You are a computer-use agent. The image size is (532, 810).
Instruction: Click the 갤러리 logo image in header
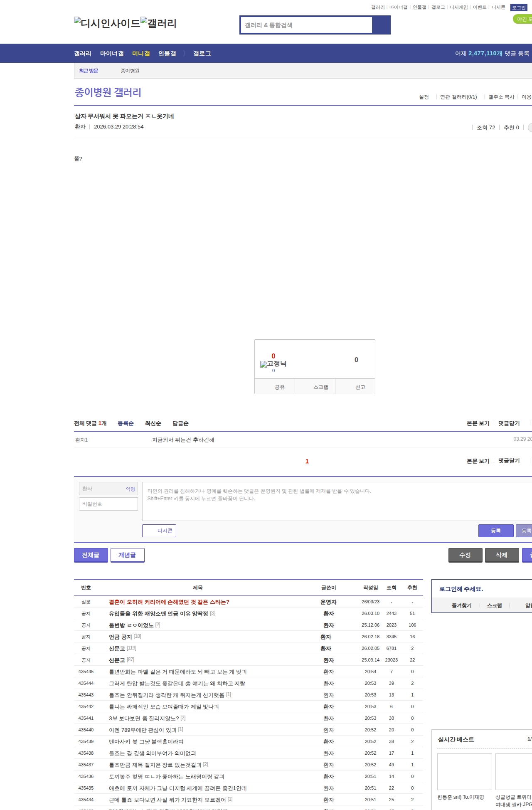tap(159, 23)
